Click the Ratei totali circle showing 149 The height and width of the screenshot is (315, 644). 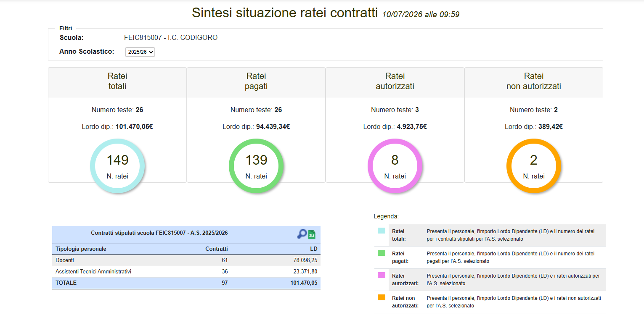[x=117, y=166]
